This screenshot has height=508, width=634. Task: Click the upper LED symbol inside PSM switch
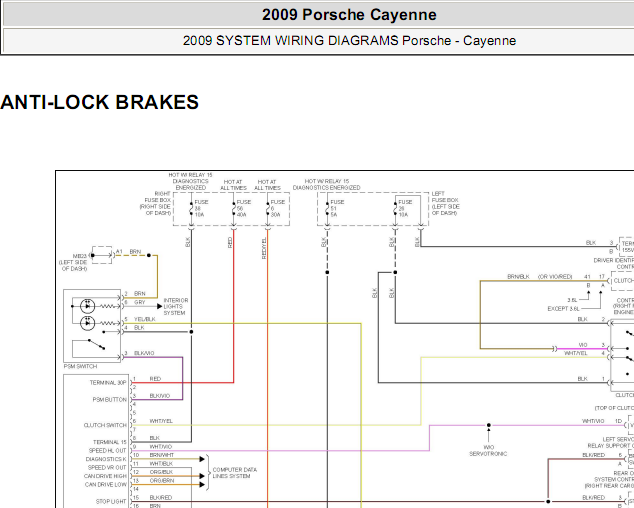[88, 306]
